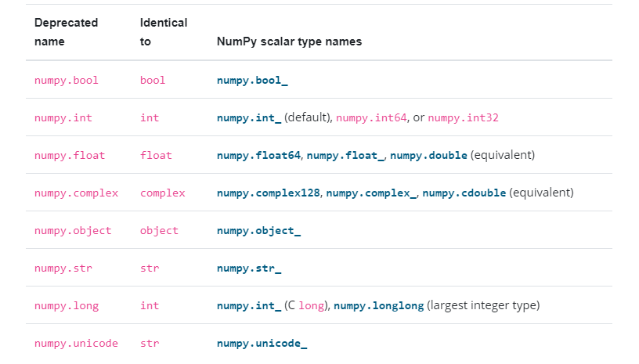
Task: Follow the numpy.unicode_ link
Action: pos(262,344)
